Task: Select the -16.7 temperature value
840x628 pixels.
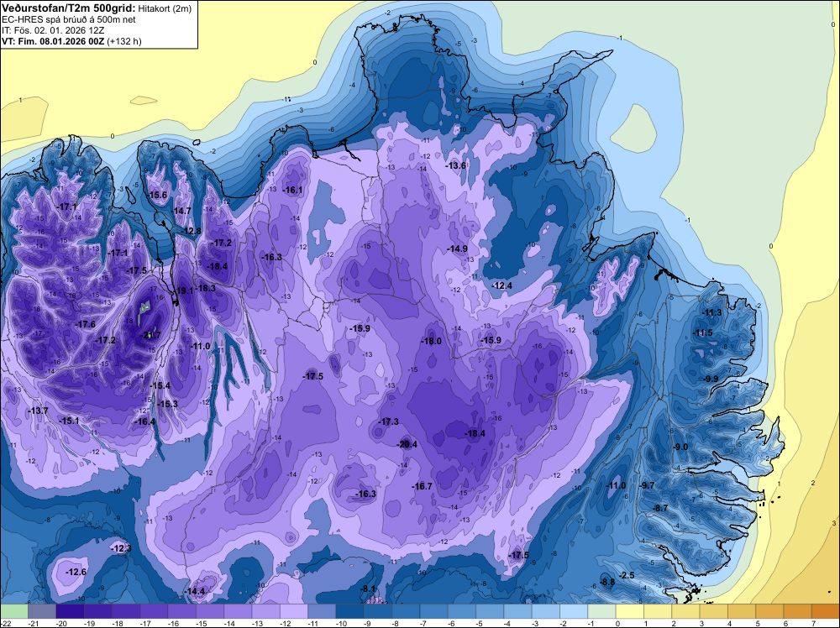Action: [x=423, y=486]
